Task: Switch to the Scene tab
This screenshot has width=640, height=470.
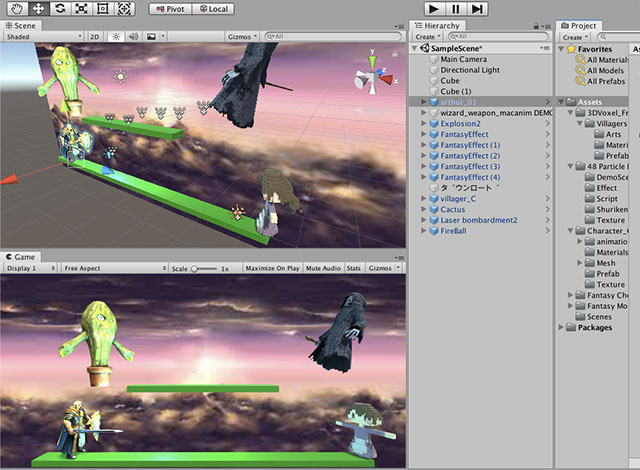Action: [x=20, y=26]
